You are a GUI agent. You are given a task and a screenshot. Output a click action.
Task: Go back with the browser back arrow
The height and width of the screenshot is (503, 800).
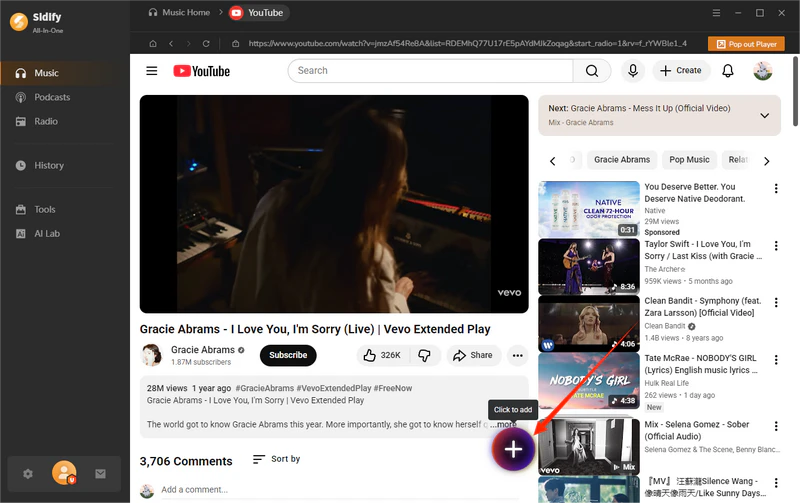[171, 43]
